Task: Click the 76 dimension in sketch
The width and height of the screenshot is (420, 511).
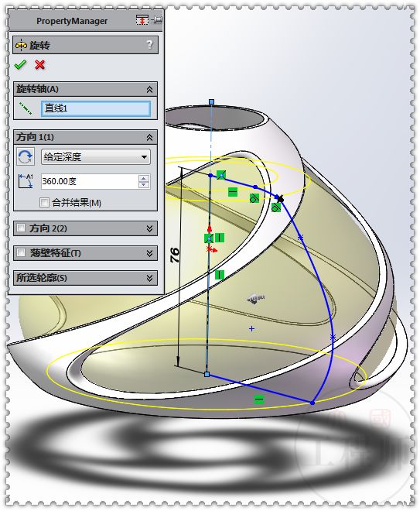Action: click(175, 256)
